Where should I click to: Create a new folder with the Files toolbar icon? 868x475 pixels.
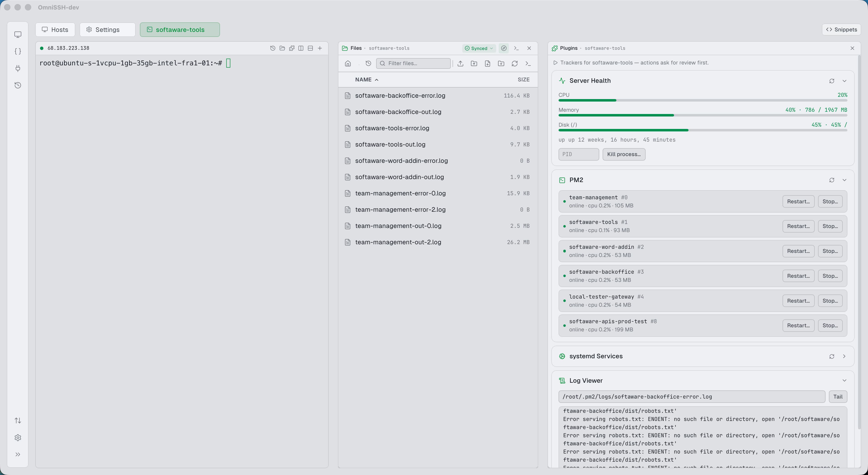click(501, 63)
